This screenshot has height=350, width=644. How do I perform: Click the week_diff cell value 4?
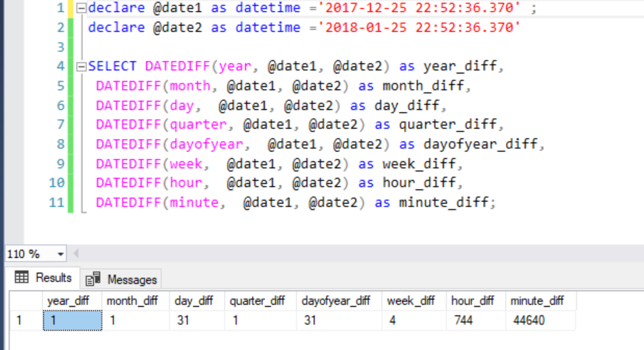[414, 320]
